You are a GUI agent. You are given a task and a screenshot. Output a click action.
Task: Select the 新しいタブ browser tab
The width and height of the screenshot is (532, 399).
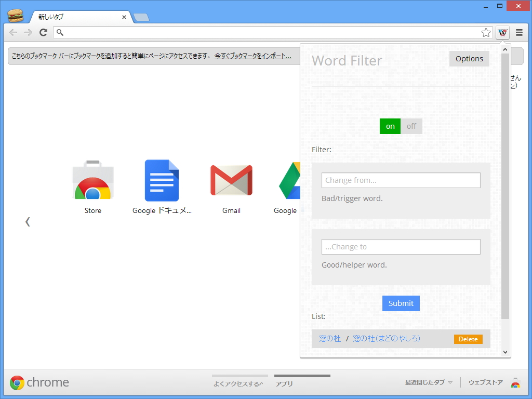click(73, 16)
